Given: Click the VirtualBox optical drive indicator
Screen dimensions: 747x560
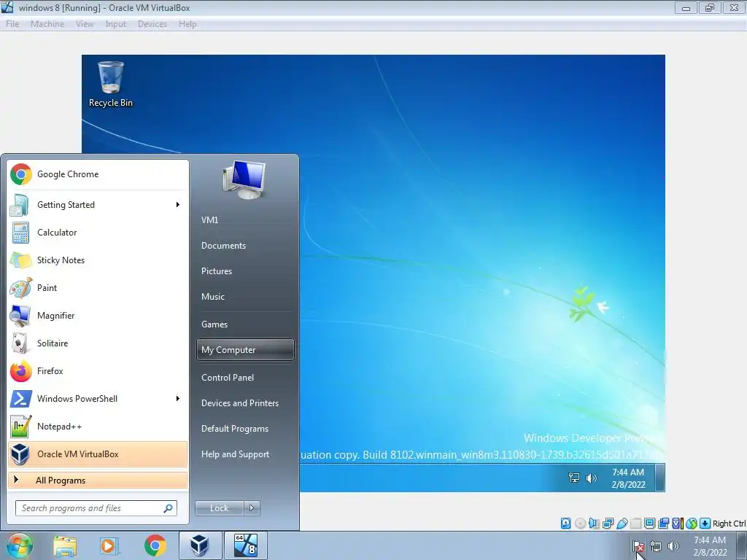Looking at the screenshot, I should tap(580, 524).
